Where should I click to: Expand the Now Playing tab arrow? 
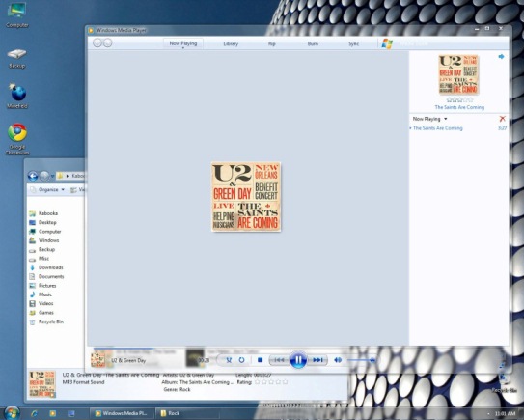[182, 48]
